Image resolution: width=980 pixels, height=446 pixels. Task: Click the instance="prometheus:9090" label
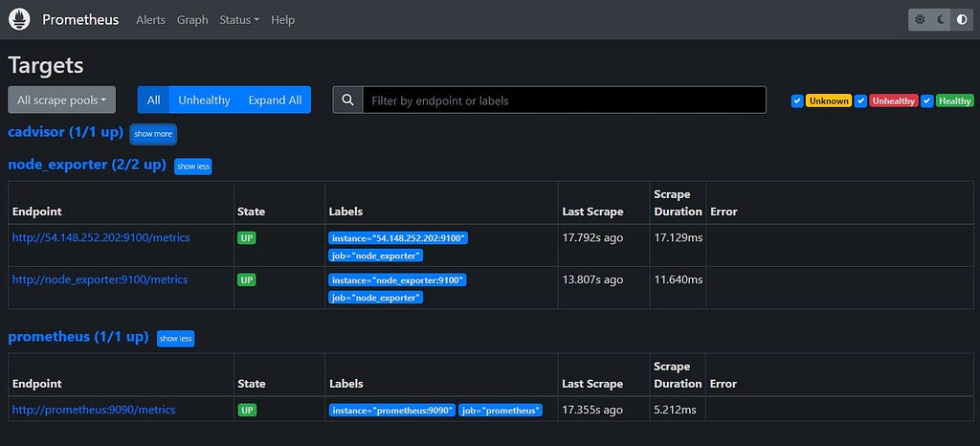(x=391, y=411)
